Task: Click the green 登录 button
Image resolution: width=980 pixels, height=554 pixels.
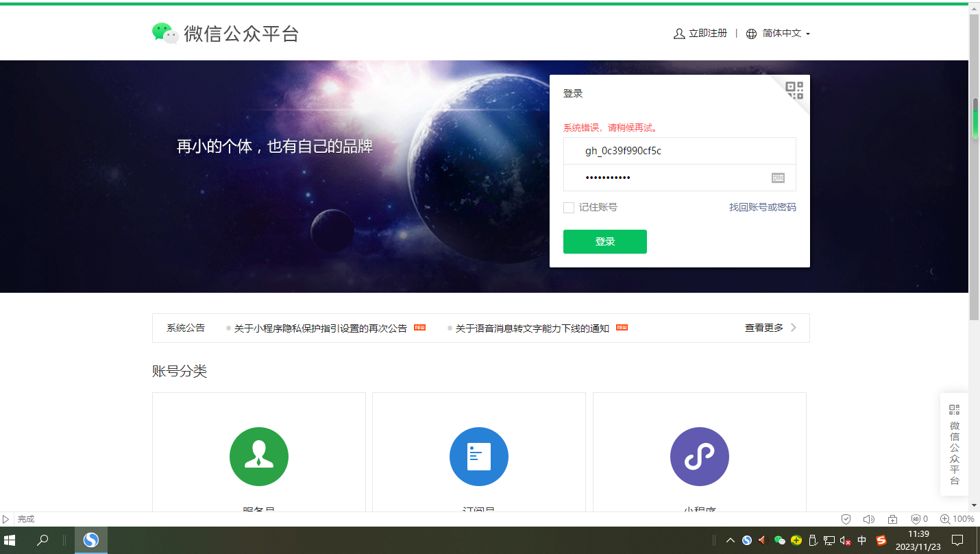Action: [605, 241]
